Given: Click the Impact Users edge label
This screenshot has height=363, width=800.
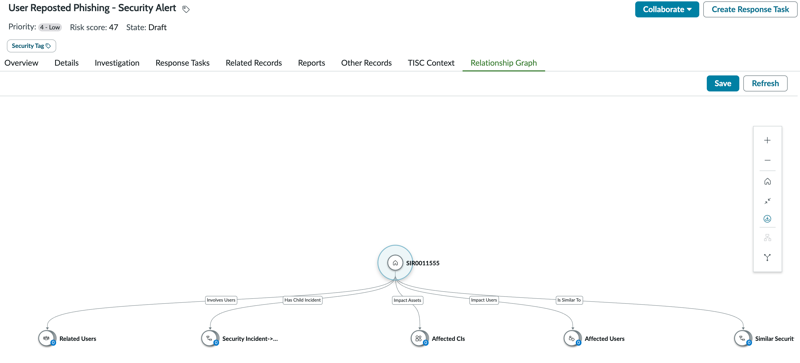Looking at the screenshot, I should [484, 300].
